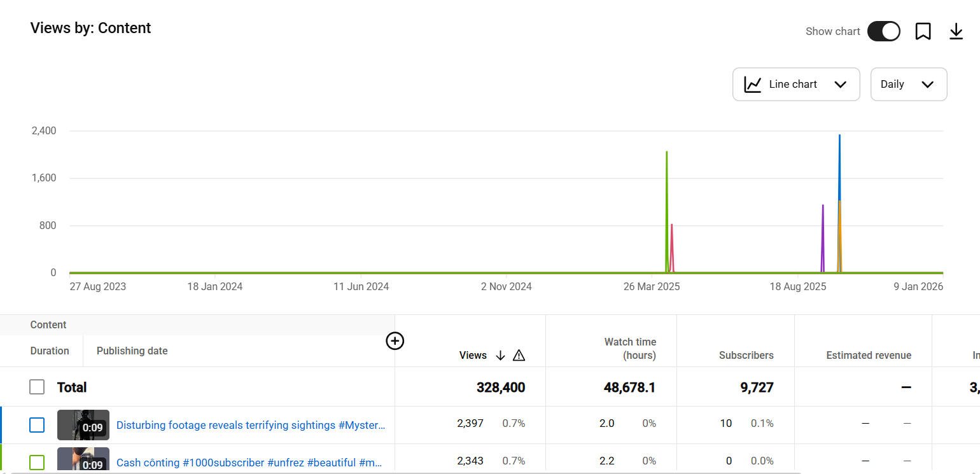Click the line chart graph icon
980x474 pixels.
753,85
